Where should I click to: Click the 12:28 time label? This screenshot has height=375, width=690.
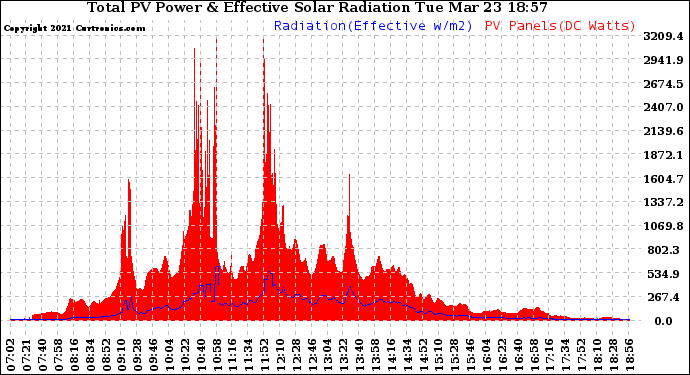tap(296, 355)
